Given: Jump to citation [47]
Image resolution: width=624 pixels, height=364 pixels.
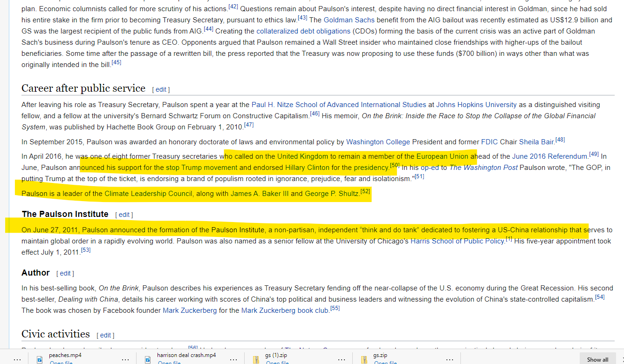Looking at the screenshot, I should 249,125.
